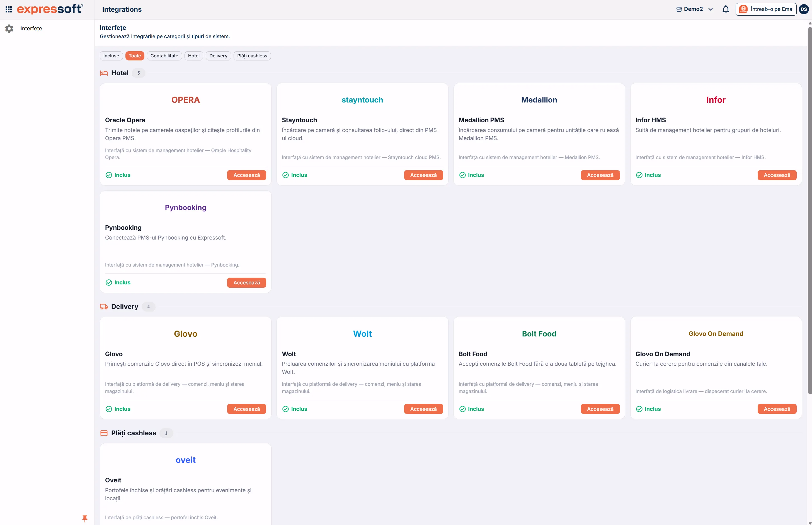The width and height of the screenshot is (812, 525).
Task: Open the notifications bell
Action: coord(726,9)
